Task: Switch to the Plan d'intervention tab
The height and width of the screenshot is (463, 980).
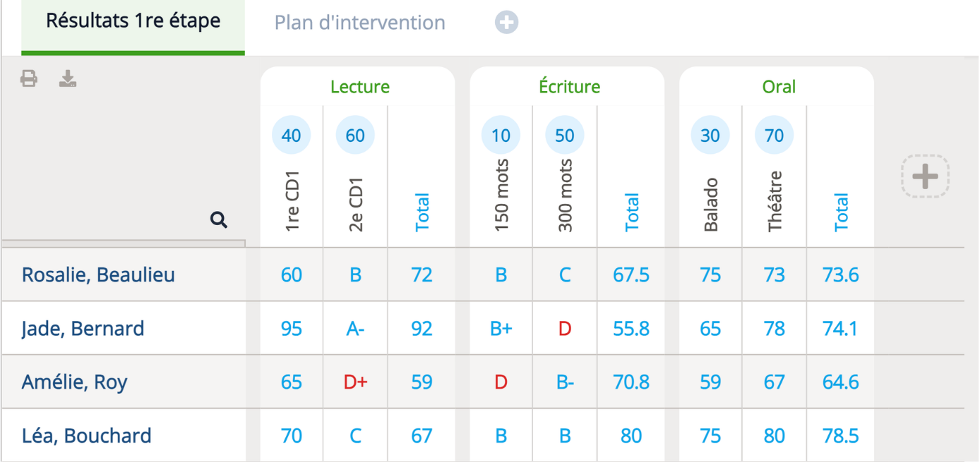Action: pyautogui.click(x=360, y=23)
